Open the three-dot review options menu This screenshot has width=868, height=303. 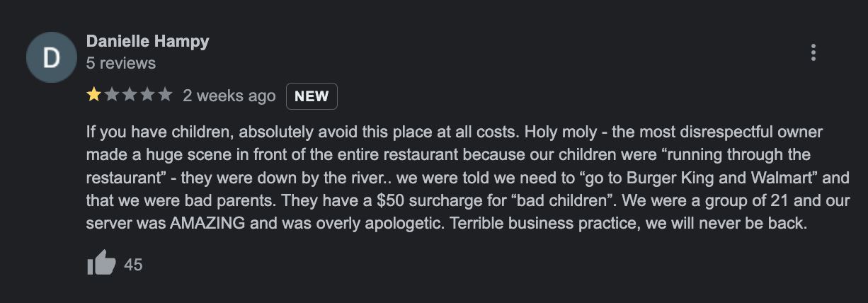pos(813,52)
